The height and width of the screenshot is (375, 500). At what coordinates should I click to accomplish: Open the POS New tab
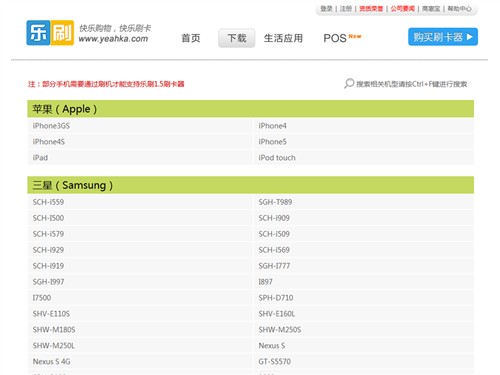pyautogui.click(x=342, y=38)
